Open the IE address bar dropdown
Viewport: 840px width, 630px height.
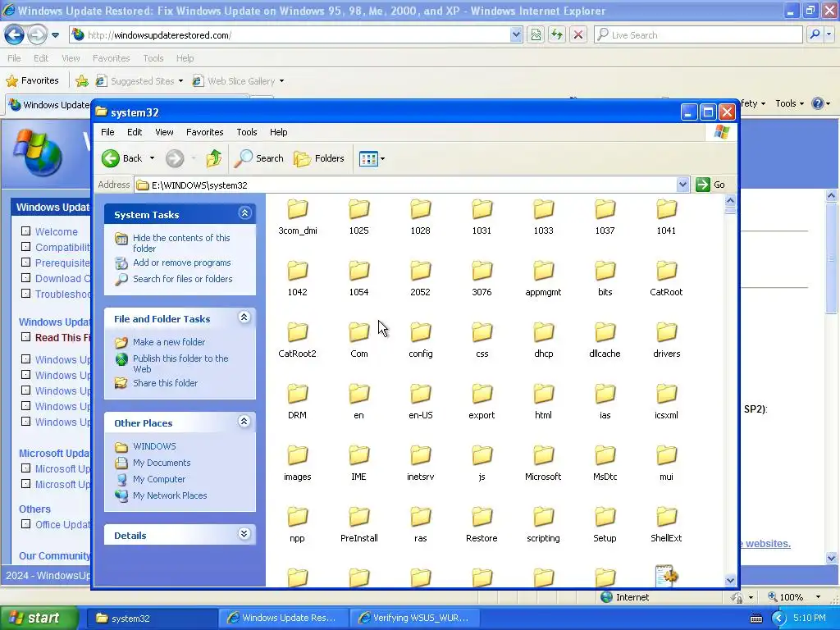[516, 34]
